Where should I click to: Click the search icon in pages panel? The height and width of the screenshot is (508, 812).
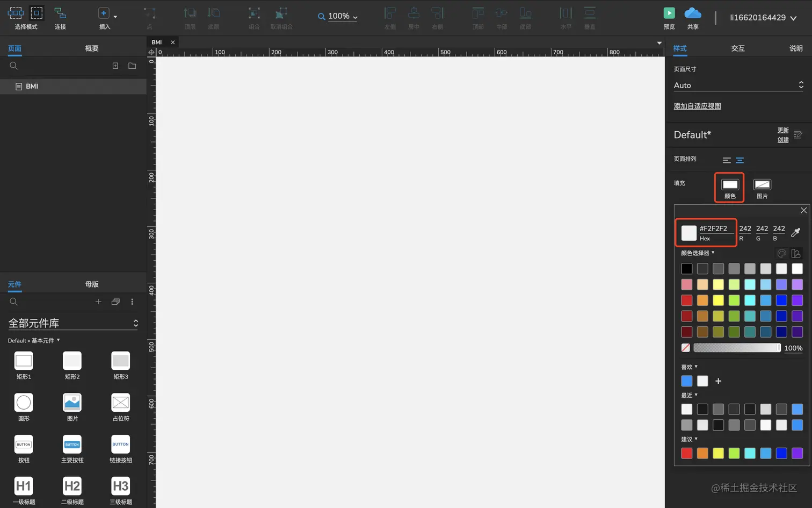click(x=14, y=66)
